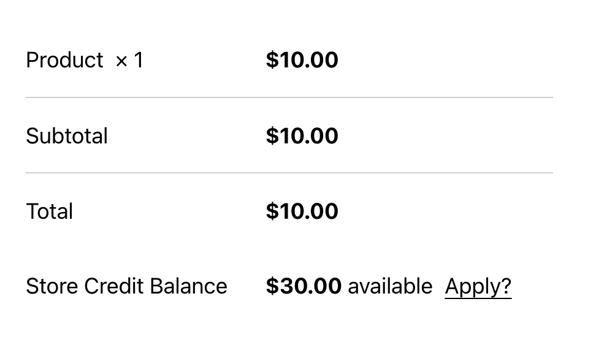Viewport: 596px width, 364px height.
Task: Click the divider line below the Product row
Action: click(x=289, y=97)
